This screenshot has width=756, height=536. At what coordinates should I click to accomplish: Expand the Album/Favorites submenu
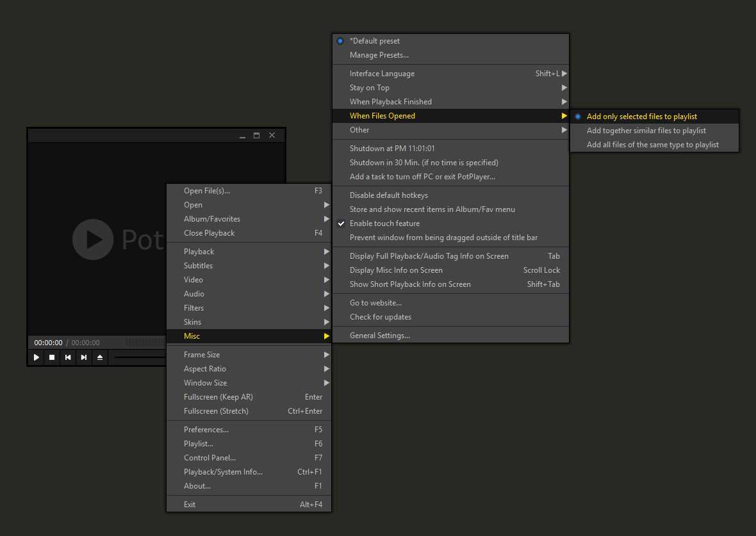coord(249,219)
